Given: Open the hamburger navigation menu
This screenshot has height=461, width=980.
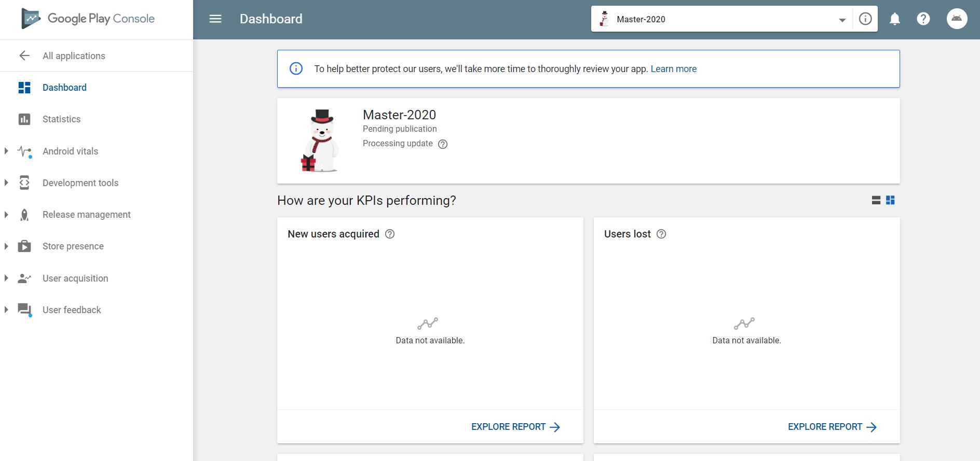Looking at the screenshot, I should coord(215,19).
